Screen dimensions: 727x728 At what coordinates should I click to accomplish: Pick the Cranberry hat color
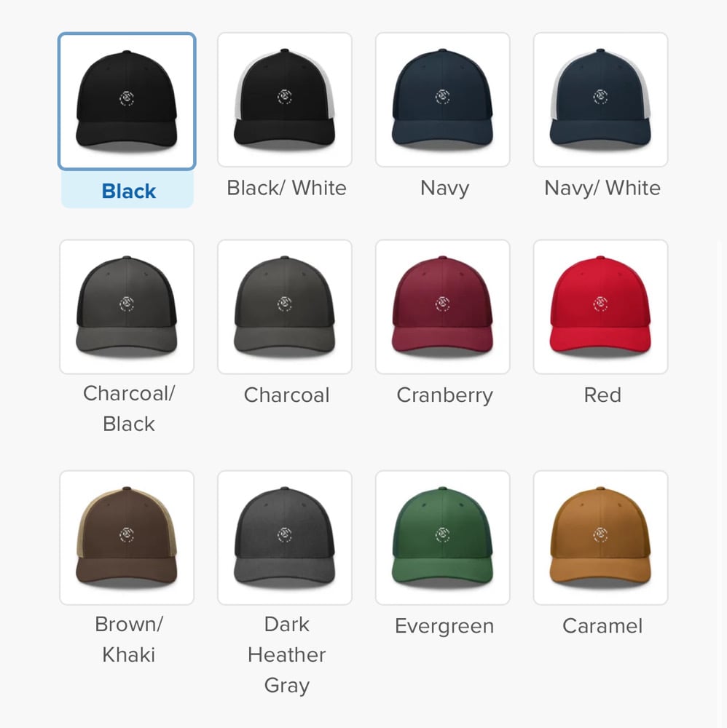click(x=443, y=306)
